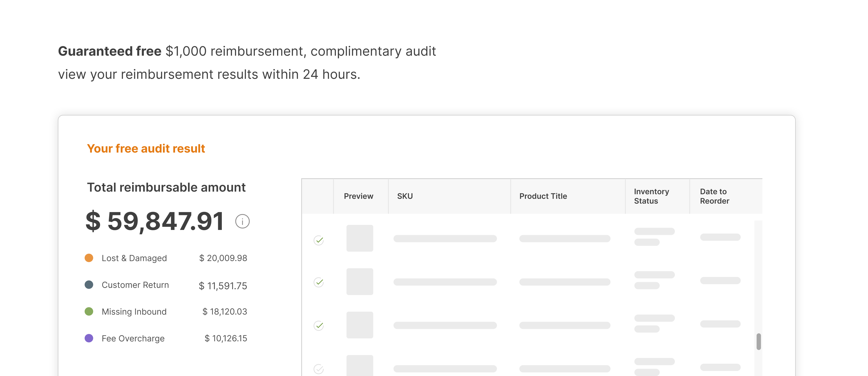The width and height of the screenshot is (868, 376).
Task: Click the info icon beside total amount
Action: click(x=242, y=221)
